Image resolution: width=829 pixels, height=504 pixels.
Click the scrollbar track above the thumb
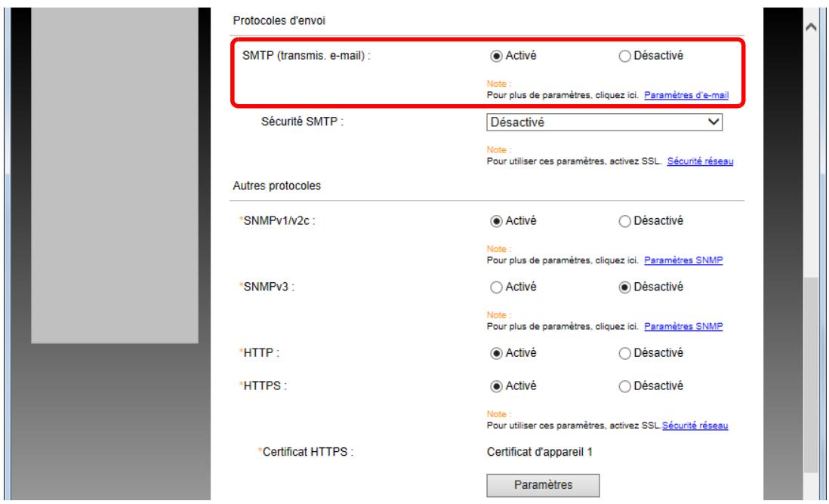pyautogui.click(x=810, y=151)
